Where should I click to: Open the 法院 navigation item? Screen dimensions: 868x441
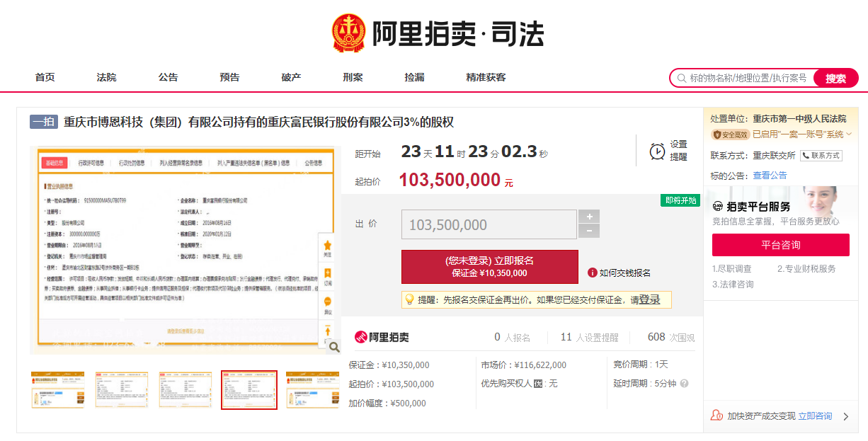coord(107,77)
